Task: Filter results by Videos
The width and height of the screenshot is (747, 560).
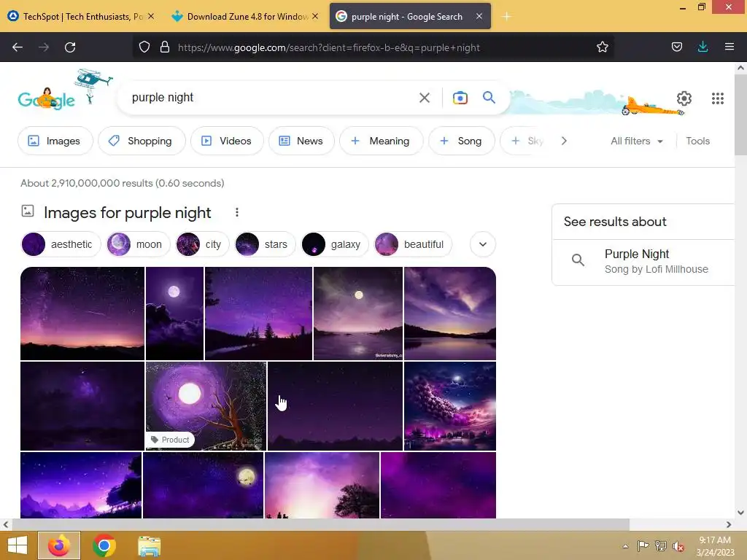Action: [x=227, y=141]
